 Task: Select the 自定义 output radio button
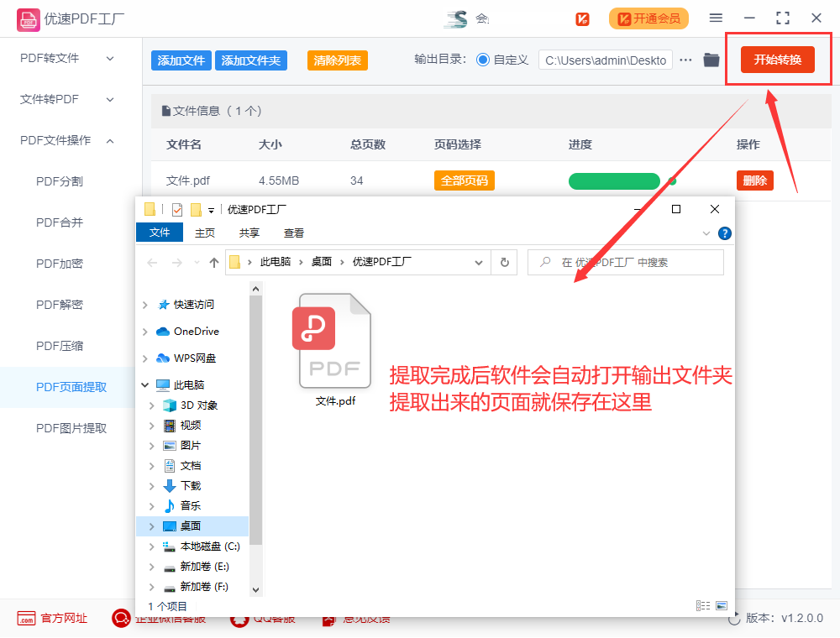point(483,60)
